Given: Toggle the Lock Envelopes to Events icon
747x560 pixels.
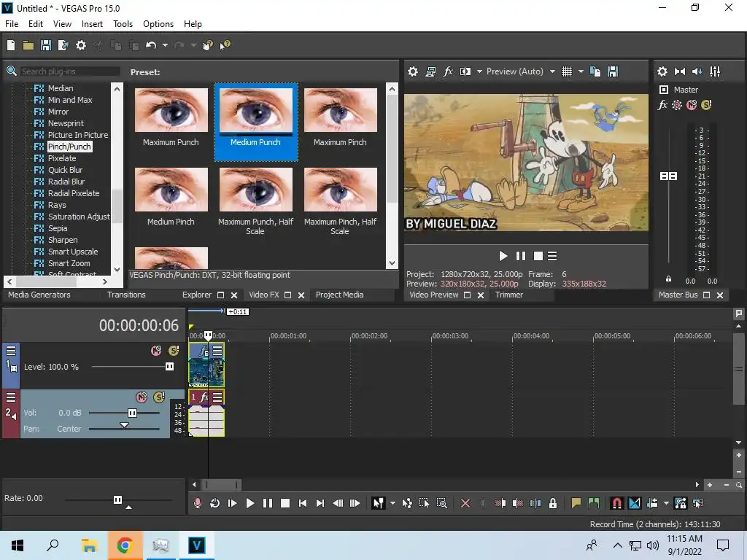Looking at the screenshot, I should (x=681, y=503).
